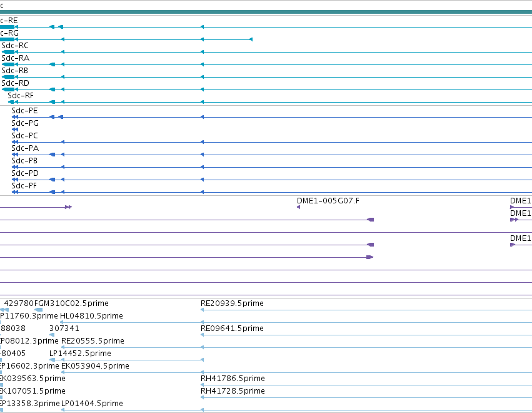Click the teal gene bar at top
Screen dimensions: 532x413
click(x=266, y=13)
